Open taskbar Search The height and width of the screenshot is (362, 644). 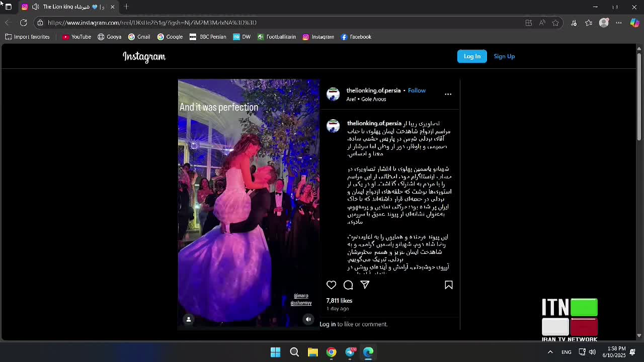[x=294, y=352]
